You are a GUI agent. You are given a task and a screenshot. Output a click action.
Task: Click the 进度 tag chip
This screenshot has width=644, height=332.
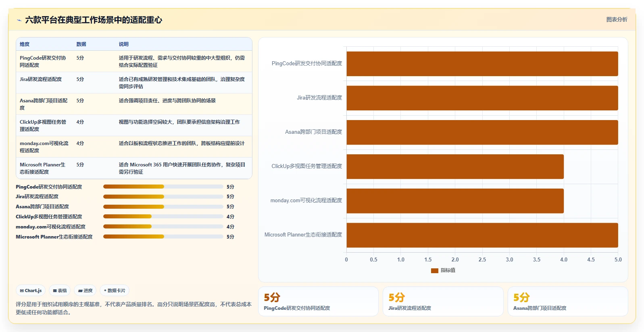point(85,290)
